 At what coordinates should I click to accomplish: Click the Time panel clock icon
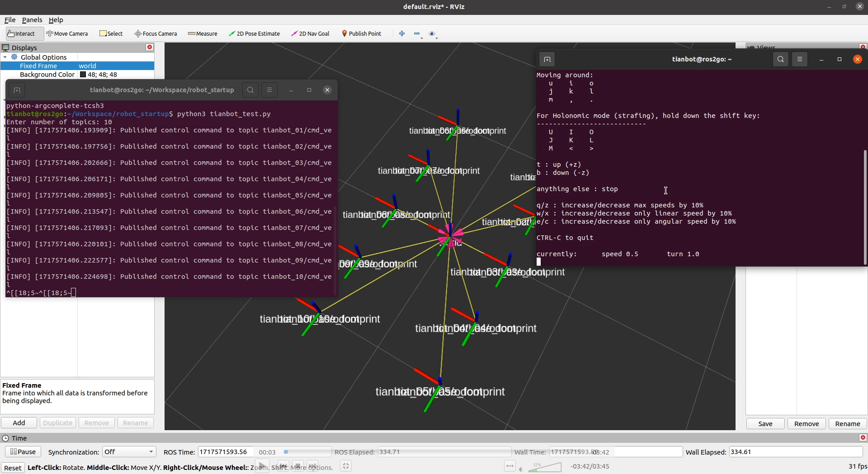5,438
